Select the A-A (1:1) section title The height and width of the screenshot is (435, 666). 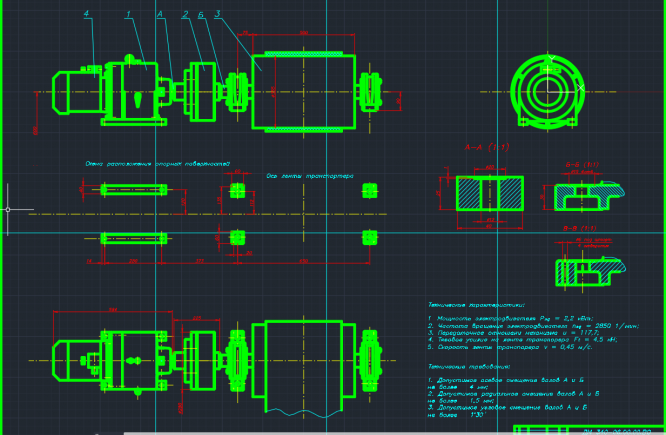[487, 147]
